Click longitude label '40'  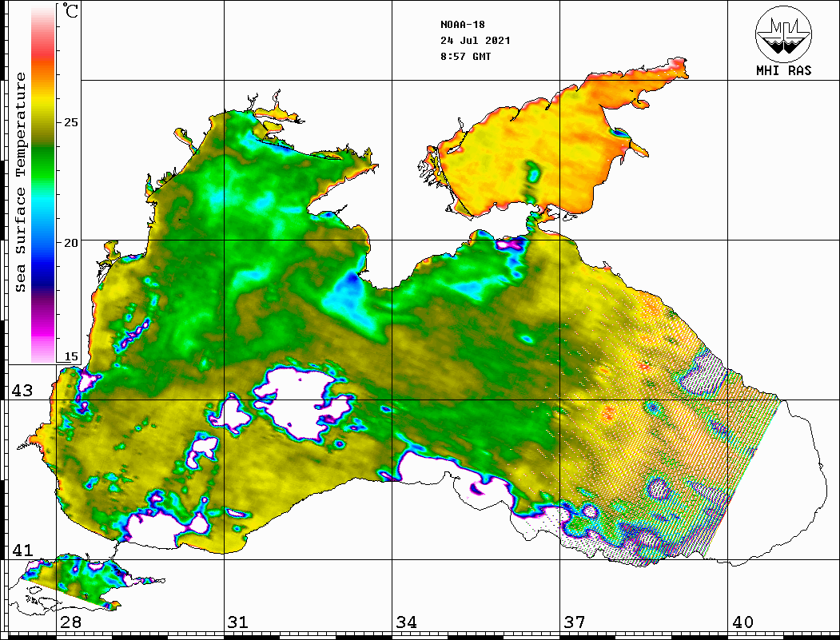point(742,622)
